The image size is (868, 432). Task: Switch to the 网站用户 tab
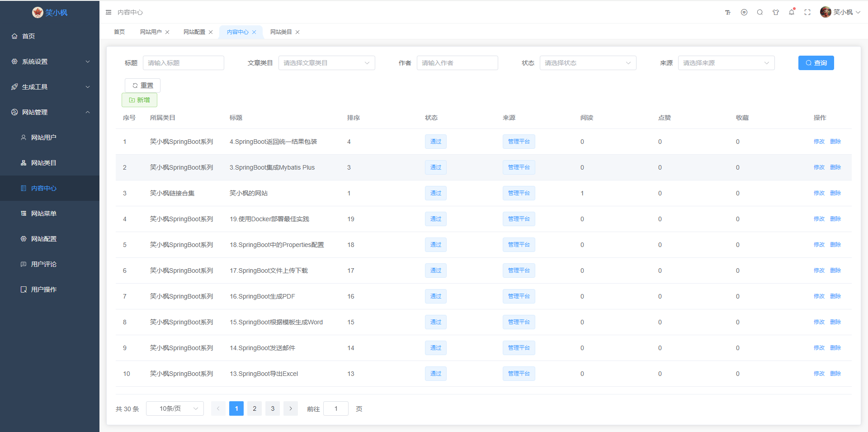pos(151,32)
